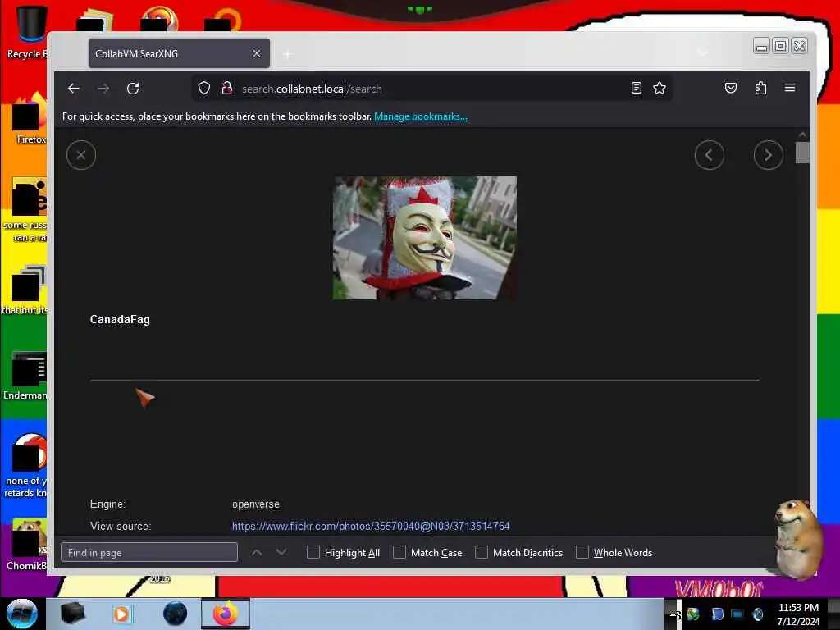Jump to next find match arrow
Screen dimensions: 840x630
pyautogui.click(x=281, y=552)
